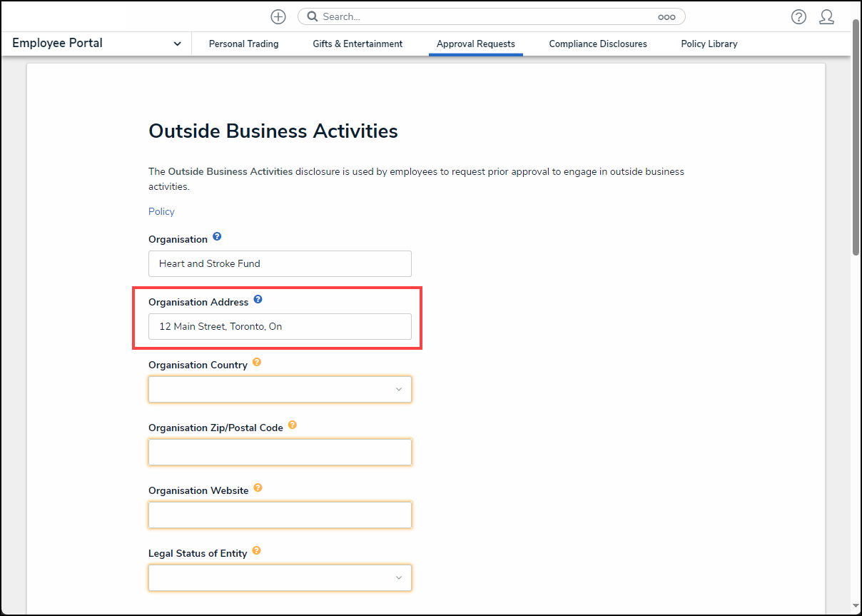The width and height of the screenshot is (862, 616).
Task: Switch to the Personal Trading tab
Action: coord(243,44)
